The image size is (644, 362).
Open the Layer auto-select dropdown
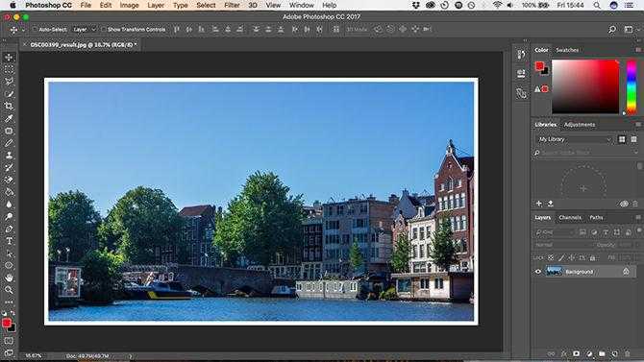tap(84, 29)
